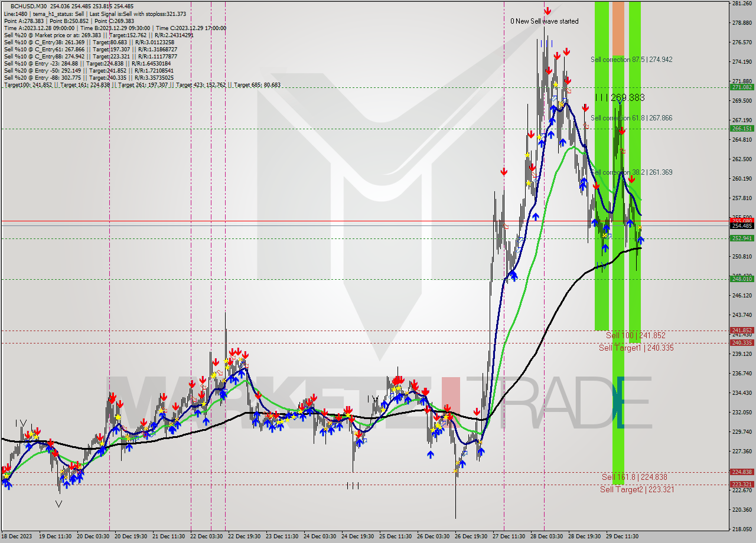Screen dimensions: 756x543
Task: Click the black 254.485 current price tag
Action: pos(742,225)
